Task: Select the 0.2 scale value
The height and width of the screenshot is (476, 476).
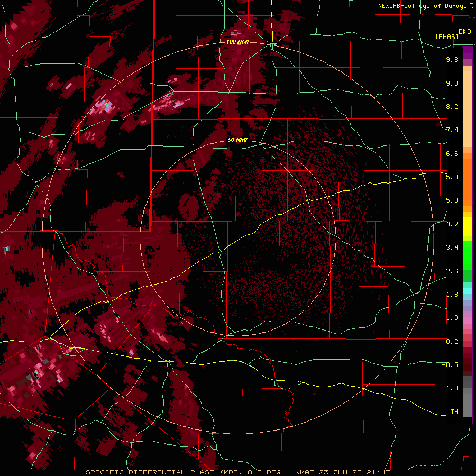Action: click(452, 342)
